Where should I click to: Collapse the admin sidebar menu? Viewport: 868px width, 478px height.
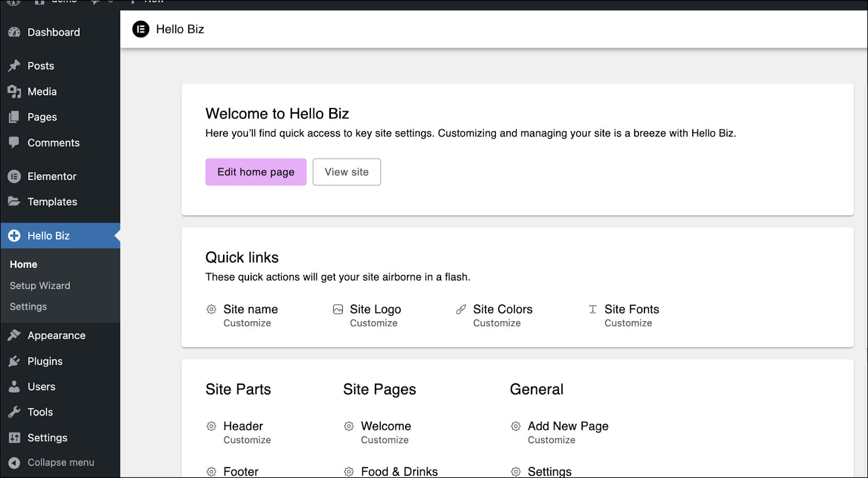[x=52, y=463]
